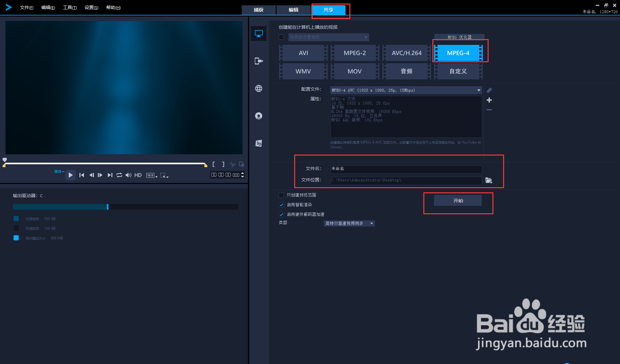Open the Settings menu
620x364 pixels.
tap(91, 7)
